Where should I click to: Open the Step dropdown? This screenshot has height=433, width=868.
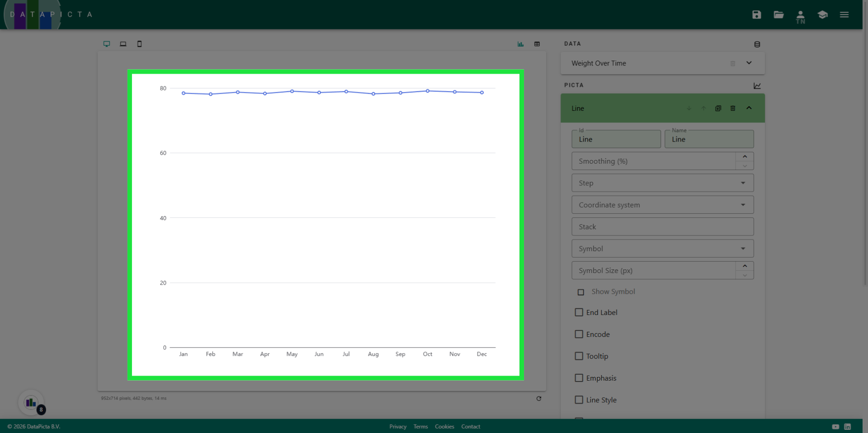(x=662, y=183)
